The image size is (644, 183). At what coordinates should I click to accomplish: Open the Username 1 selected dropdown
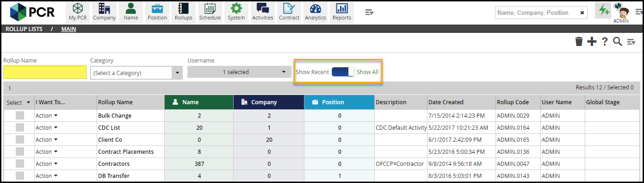point(239,72)
